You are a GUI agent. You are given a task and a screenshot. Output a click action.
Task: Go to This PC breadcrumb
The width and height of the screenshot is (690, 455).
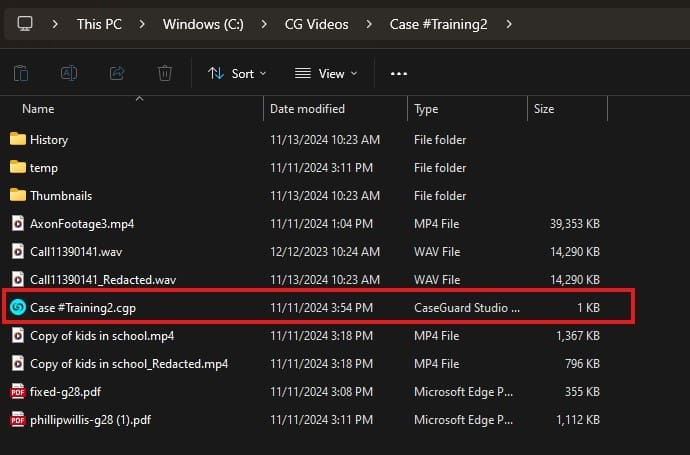pos(100,23)
